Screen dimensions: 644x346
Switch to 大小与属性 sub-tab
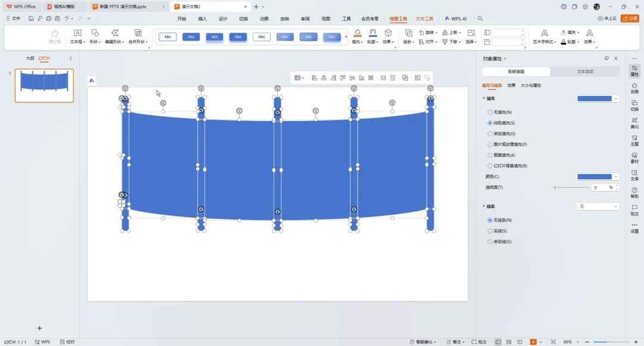[x=531, y=85]
